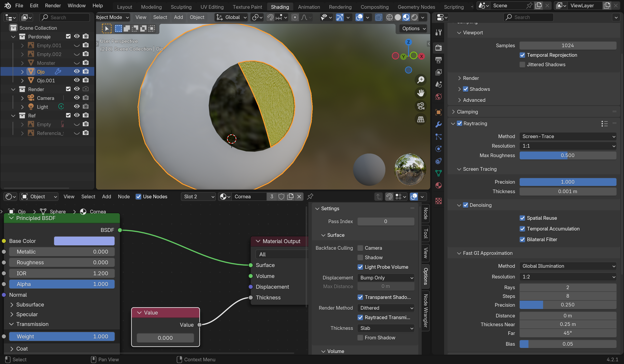Image resolution: width=624 pixels, height=364 pixels.
Task: Expand the Clamping panel
Action: 453,112
